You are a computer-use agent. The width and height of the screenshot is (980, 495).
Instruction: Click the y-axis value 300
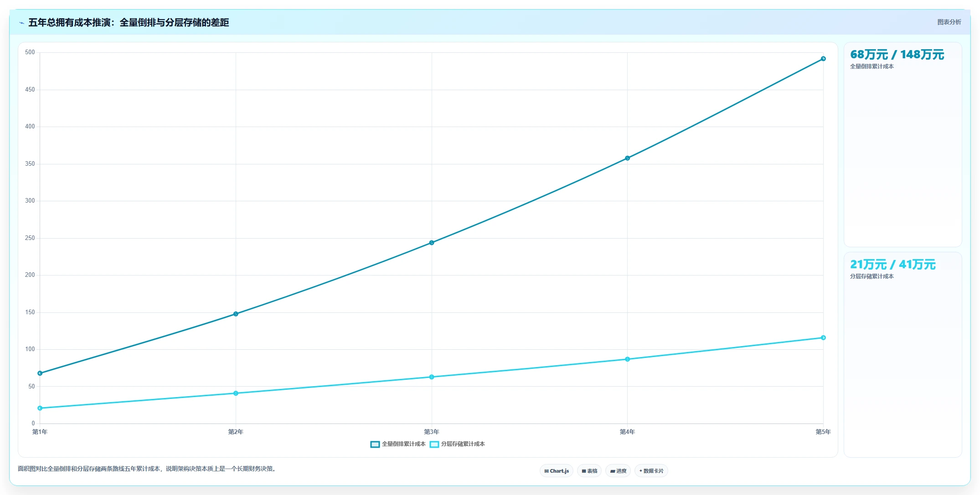pyautogui.click(x=30, y=201)
